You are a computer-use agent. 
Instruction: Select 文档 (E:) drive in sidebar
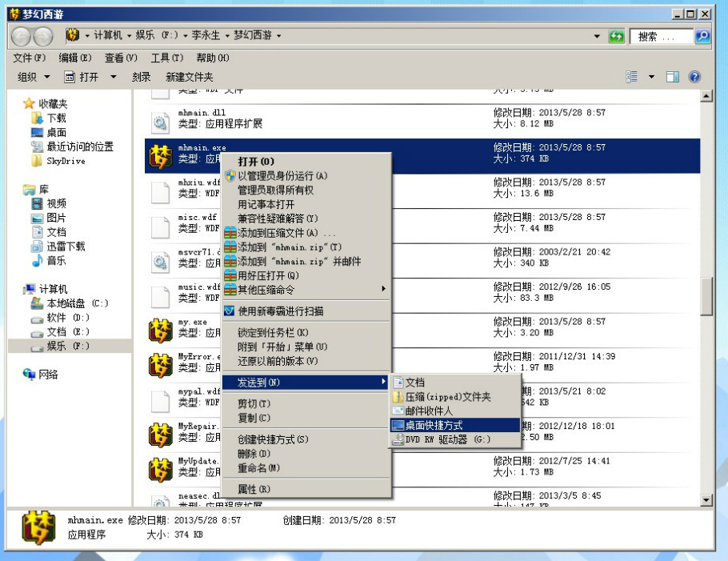(60, 331)
